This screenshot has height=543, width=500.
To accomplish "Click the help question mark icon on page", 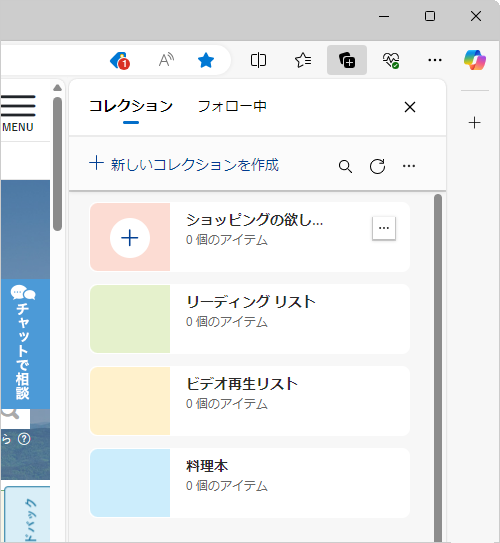I will (x=24, y=439).
